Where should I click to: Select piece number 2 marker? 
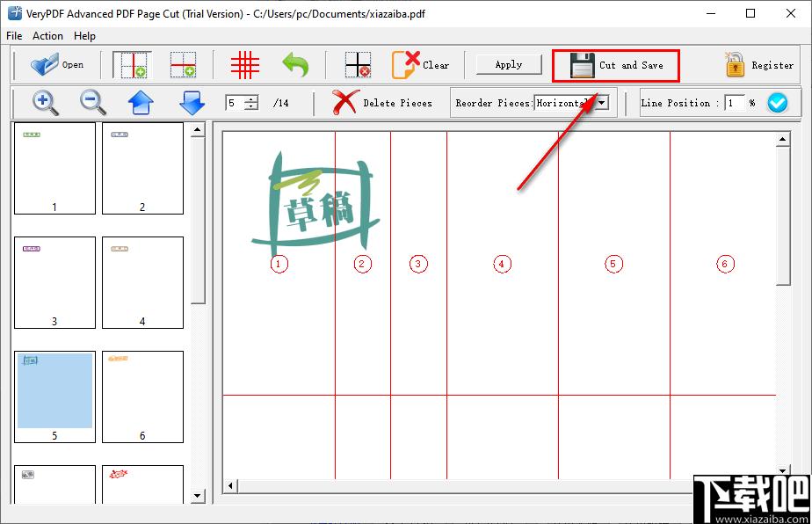click(362, 264)
